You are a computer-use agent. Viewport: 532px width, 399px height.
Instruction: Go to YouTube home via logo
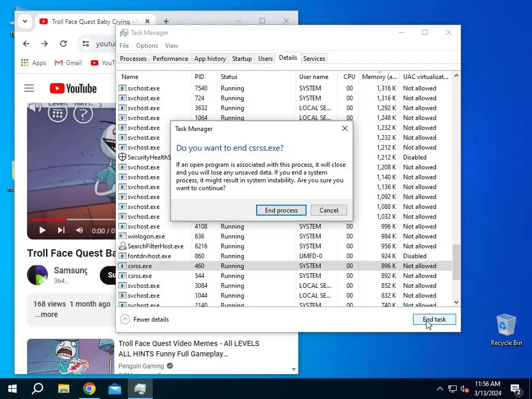click(73, 88)
